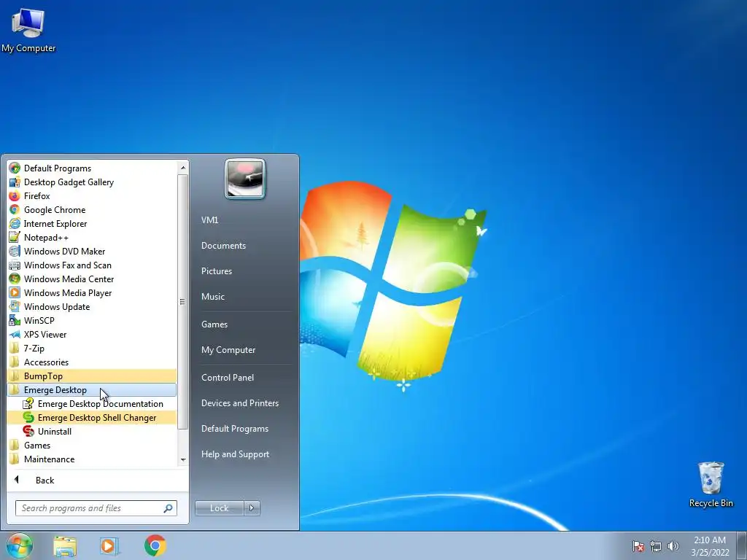The image size is (747, 560).
Task: Open the Default Programs icon in programs list
Action: [15, 168]
